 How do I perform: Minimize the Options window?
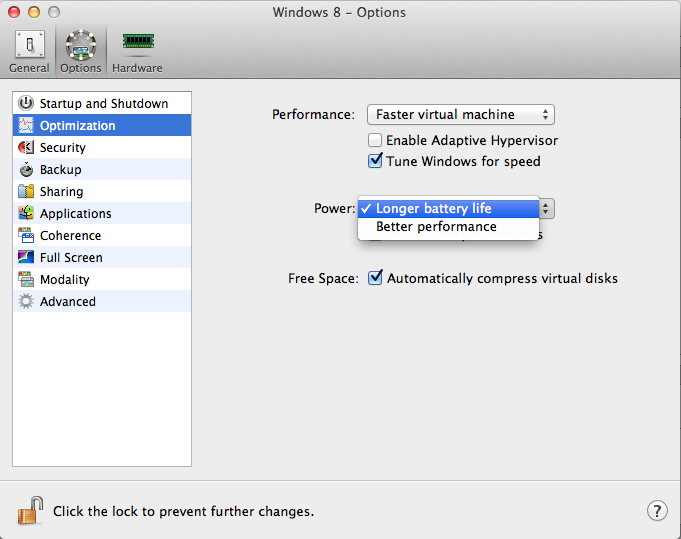[34, 12]
